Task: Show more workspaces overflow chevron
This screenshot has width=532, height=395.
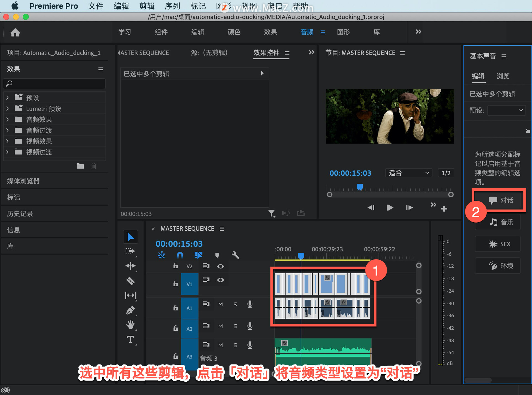Action: pos(418,32)
